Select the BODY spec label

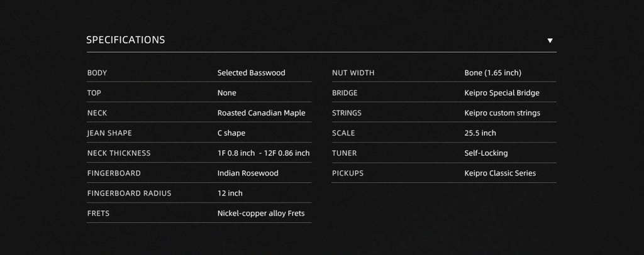point(97,73)
